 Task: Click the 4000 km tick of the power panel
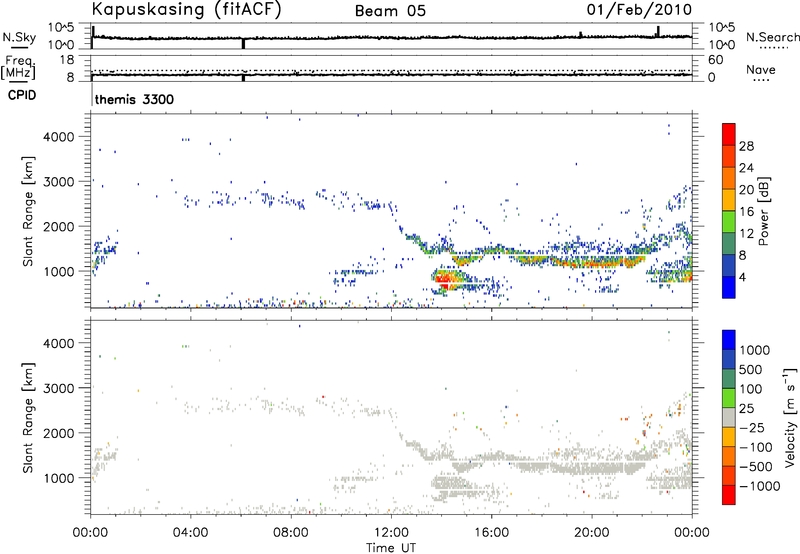click(x=59, y=137)
